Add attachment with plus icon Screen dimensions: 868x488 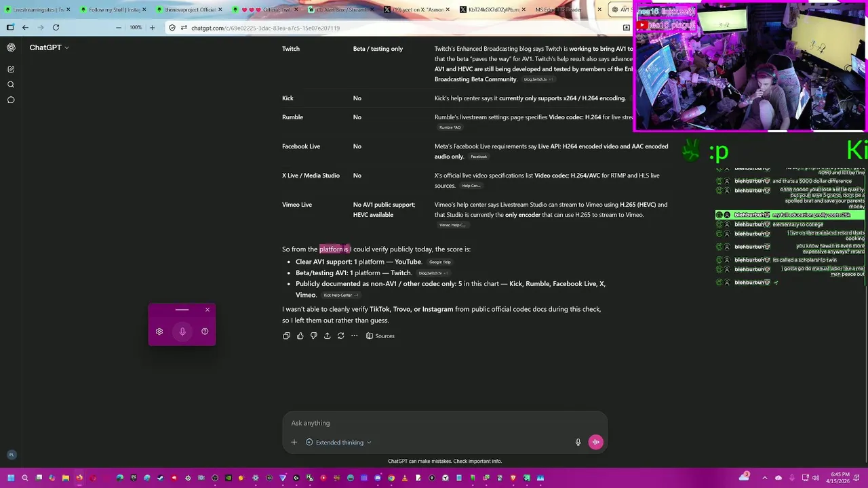click(x=294, y=442)
